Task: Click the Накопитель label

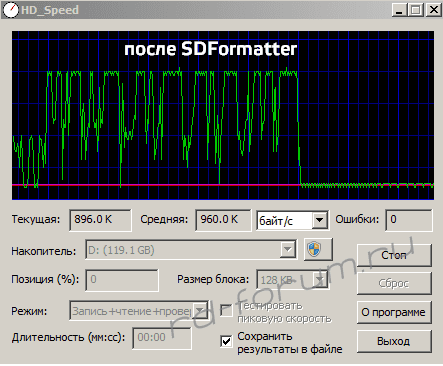Action: 44,251
